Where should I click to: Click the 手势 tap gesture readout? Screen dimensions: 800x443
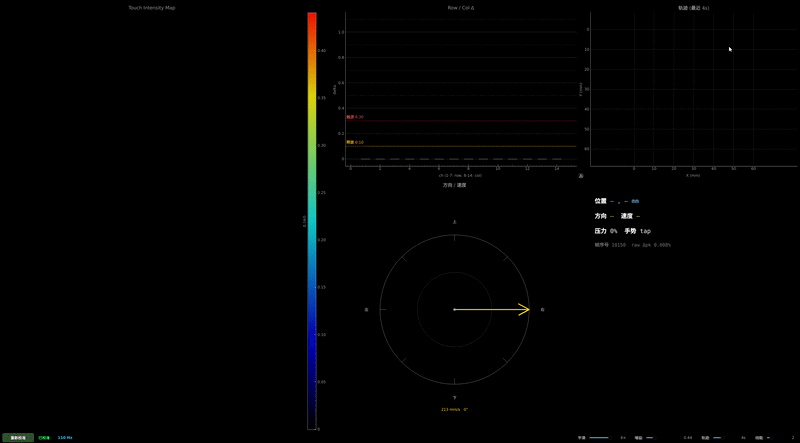tap(637, 231)
